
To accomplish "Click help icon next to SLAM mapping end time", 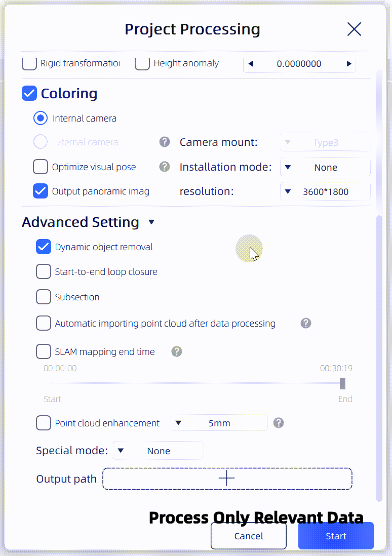I will click(x=176, y=351).
